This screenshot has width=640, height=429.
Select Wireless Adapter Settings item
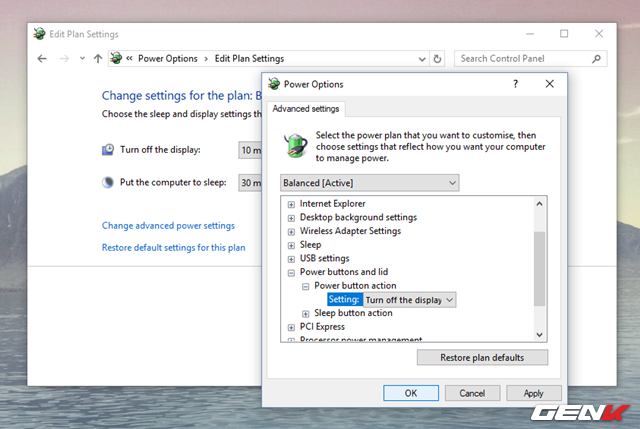tap(350, 231)
